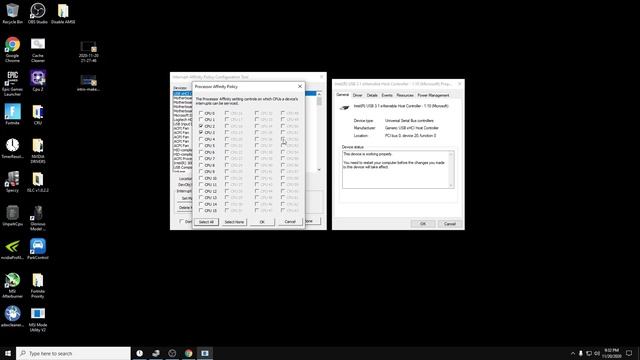Confirm Processor Affinity Policy with OK
This screenshot has height=360, width=640.
coord(262,222)
